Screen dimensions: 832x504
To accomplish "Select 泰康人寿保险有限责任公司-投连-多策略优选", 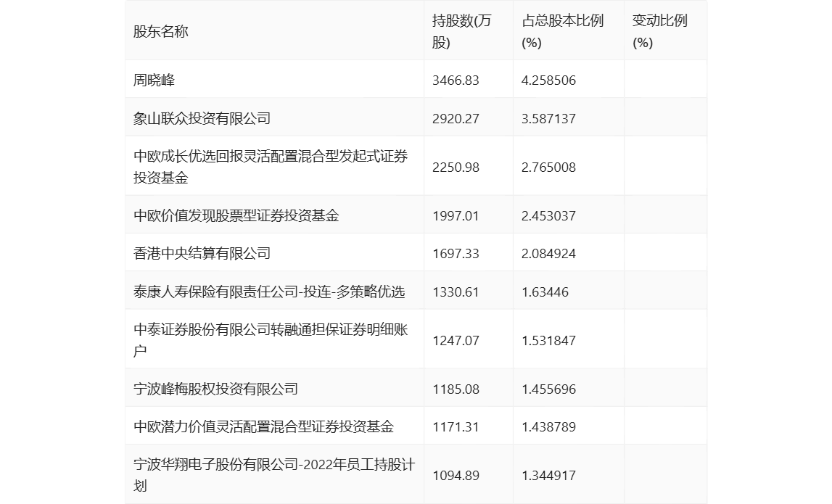I will 269,292.
